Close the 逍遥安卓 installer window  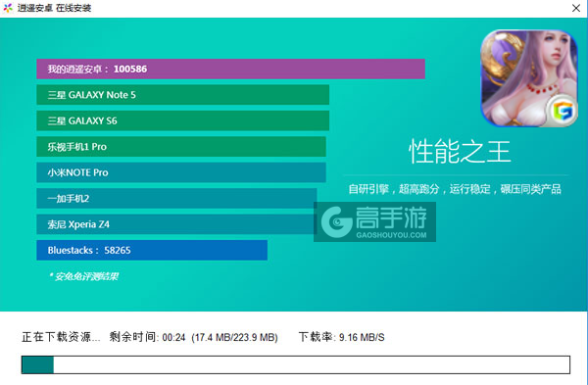pos(576,8)
